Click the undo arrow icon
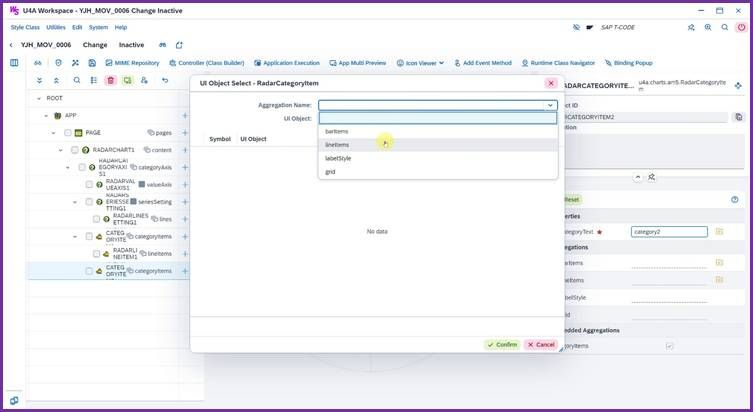This screenshot has width=753, height=412. [165, 80]
